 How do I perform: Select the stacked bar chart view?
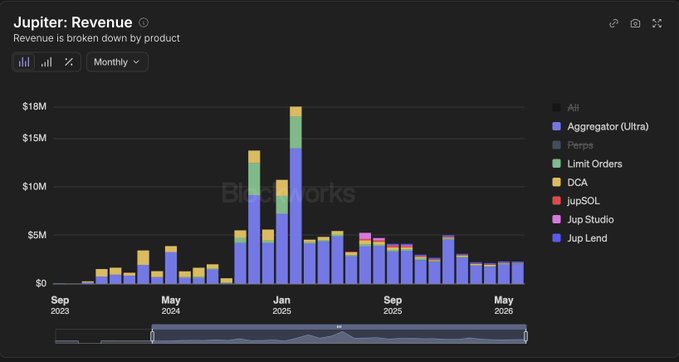pyautogui.click(x=24, y=62)
